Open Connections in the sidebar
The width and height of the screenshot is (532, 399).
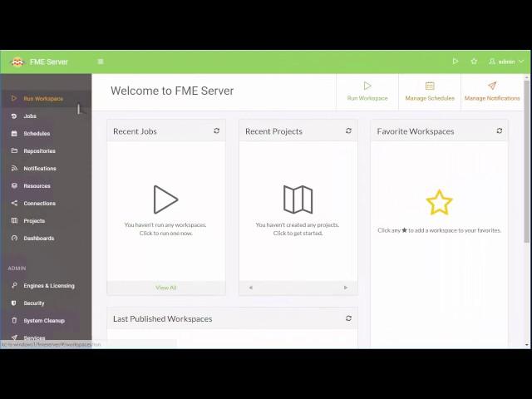tap(46, 204)
